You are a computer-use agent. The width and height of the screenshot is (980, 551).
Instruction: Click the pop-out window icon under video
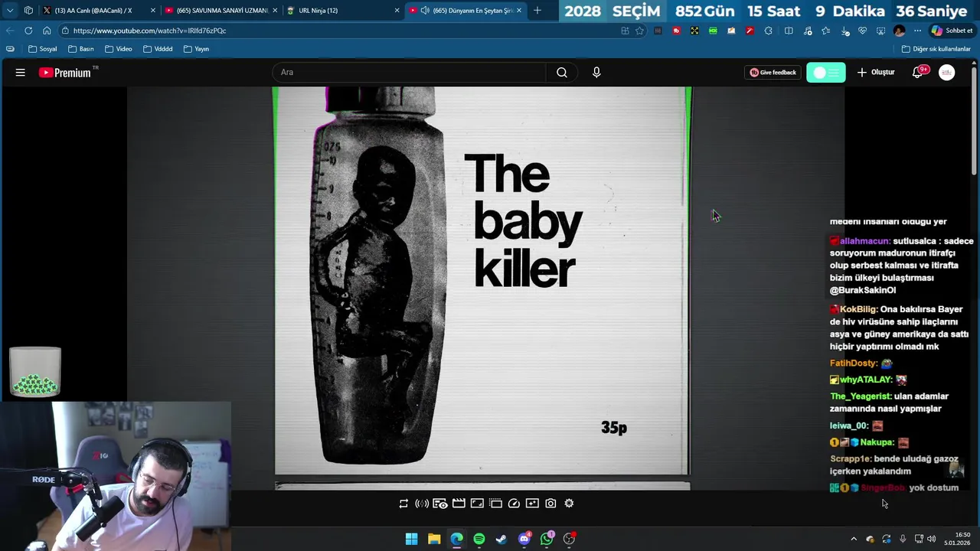pos(495,504)
